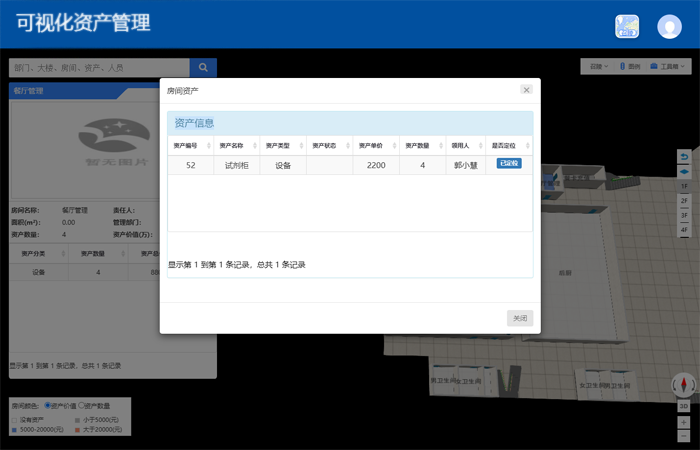Click the 5000-20000 blue color swatch
The width and height of the screenshot is (700, 450).
point(14,429)
